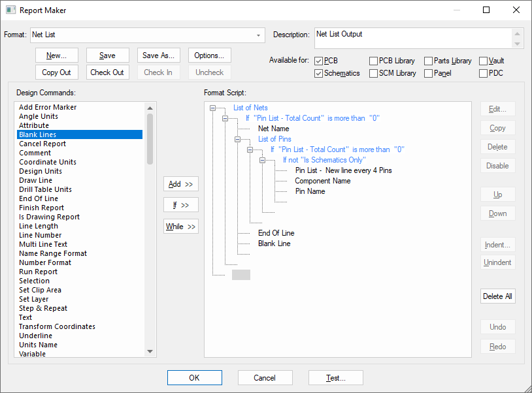Collapse the List of Pins node

pyautogui.click(x=238, y=139)
